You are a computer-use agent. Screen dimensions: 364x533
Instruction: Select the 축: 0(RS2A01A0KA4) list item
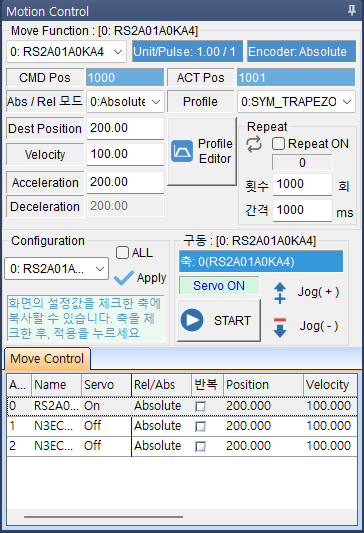pyautogui.click(x=261, y=261)
